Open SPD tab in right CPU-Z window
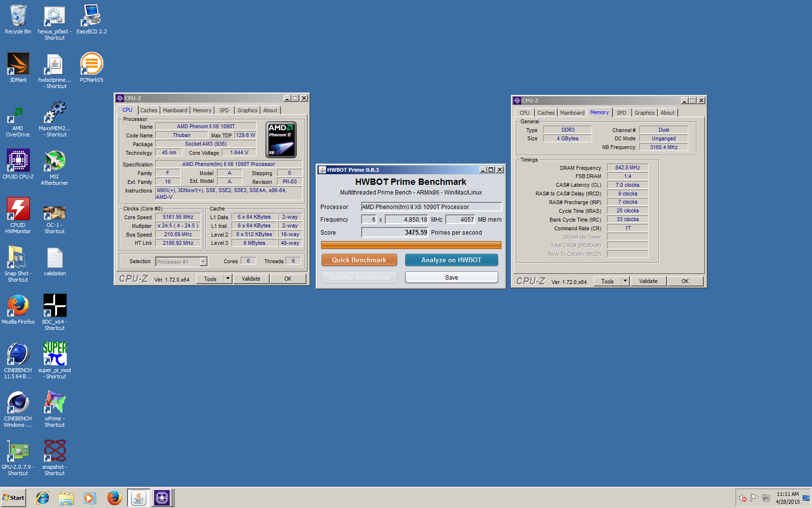 (622, 113)
